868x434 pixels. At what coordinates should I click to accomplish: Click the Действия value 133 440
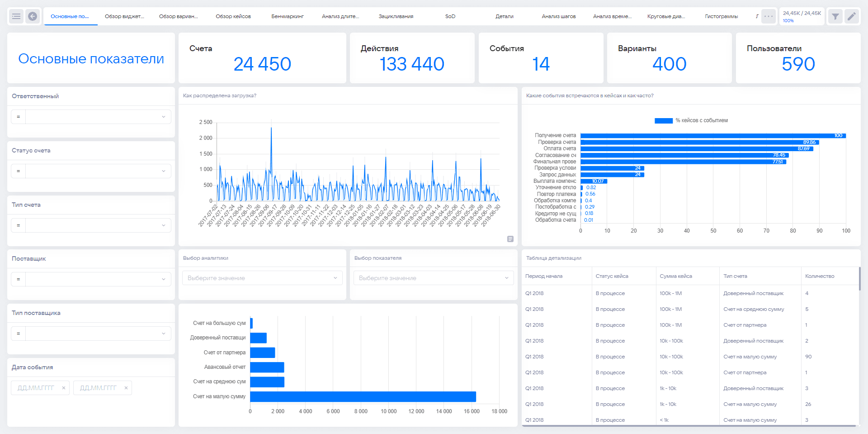point(412,64)
